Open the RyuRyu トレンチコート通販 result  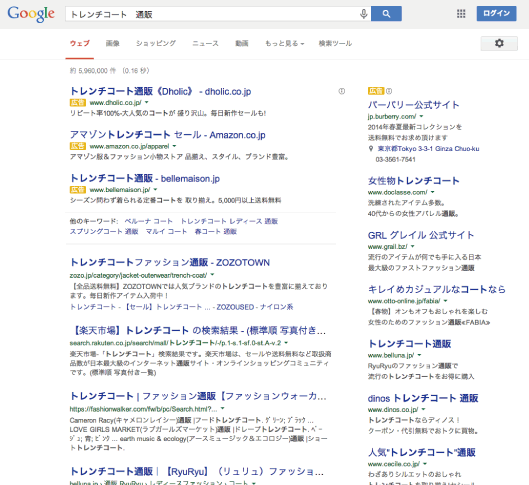point(197,471)
